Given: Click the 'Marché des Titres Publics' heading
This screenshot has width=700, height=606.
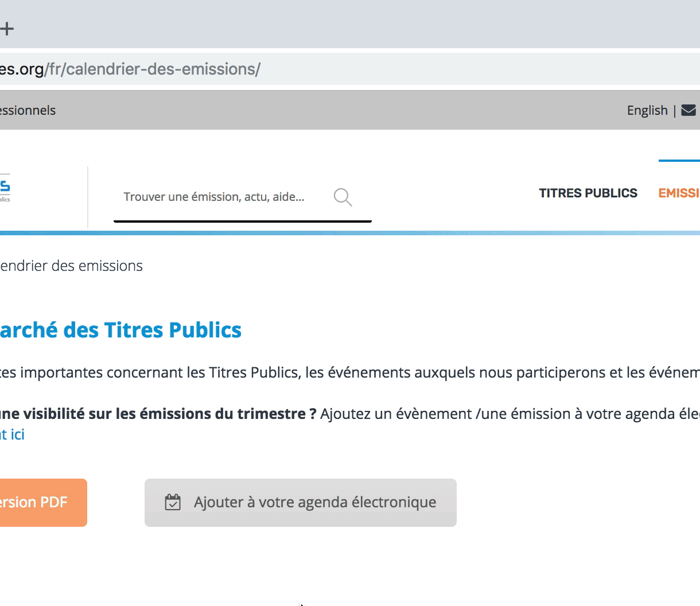Looking at the screenshot, I should point(120,330).
